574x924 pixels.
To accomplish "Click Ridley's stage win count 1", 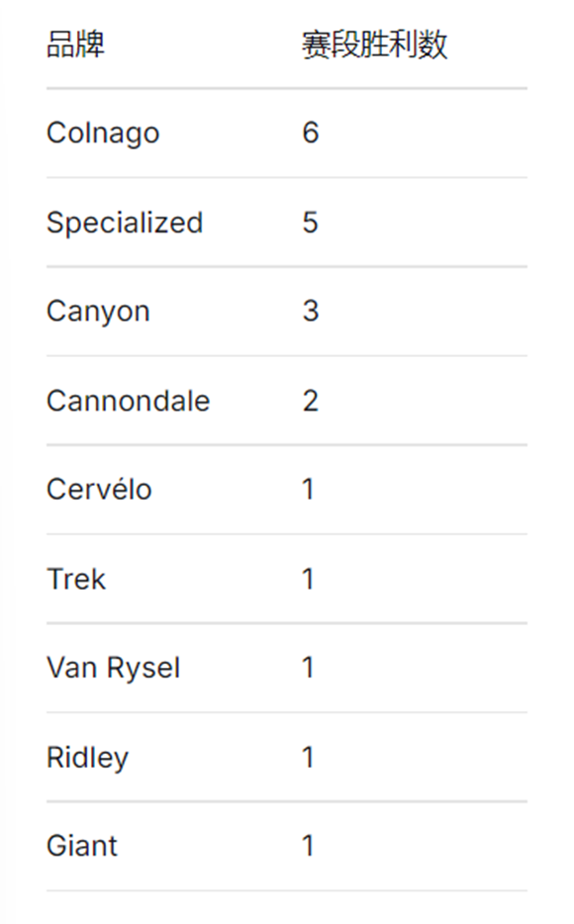I will 308,757.
